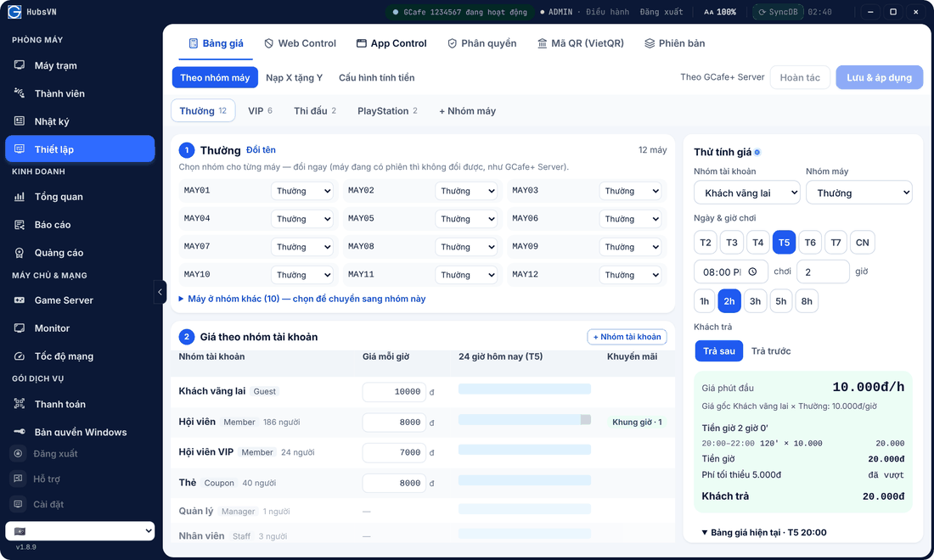Click the App Control window icon
Viewport: 934px width, 560px height.
[361, 43]
